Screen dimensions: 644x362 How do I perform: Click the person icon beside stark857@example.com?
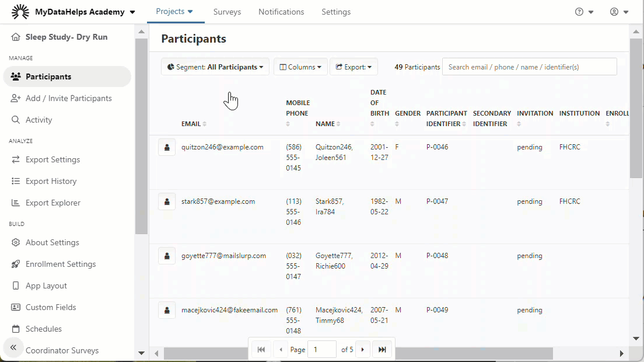tap(167, 202)
